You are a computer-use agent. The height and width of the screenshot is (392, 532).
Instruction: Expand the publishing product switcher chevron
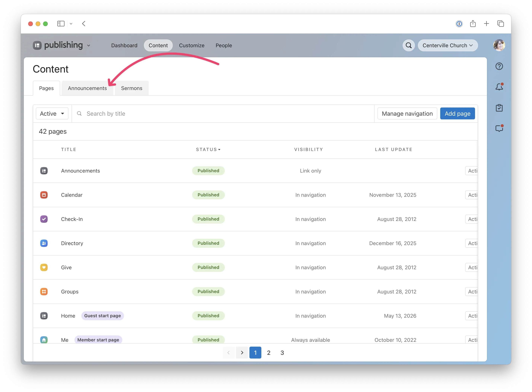89,45
